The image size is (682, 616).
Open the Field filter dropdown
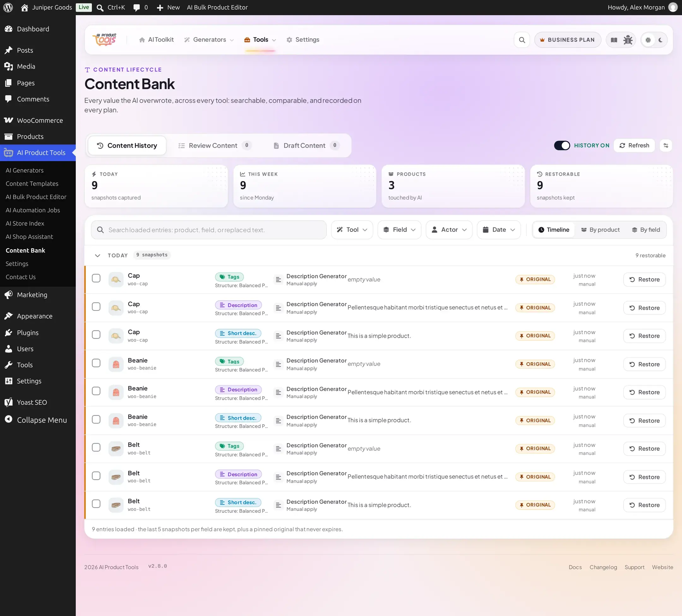pyautogui.click(x=399, y=230)
